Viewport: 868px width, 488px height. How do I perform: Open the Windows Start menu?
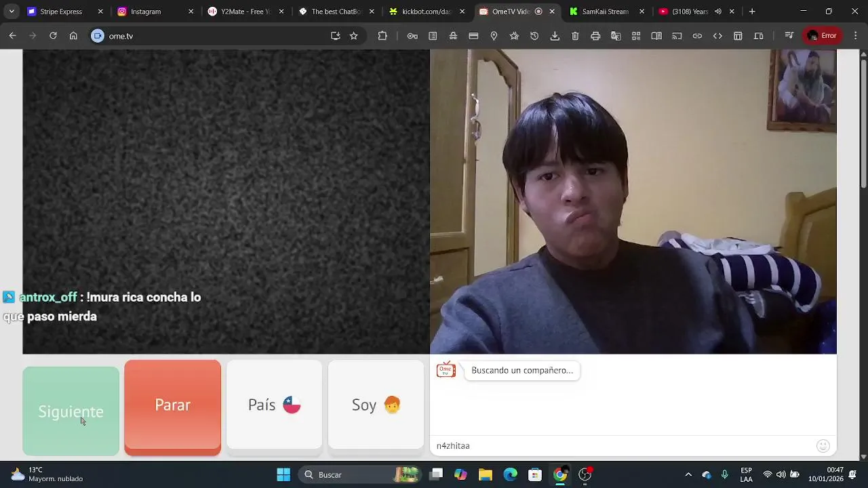[283, 474]
